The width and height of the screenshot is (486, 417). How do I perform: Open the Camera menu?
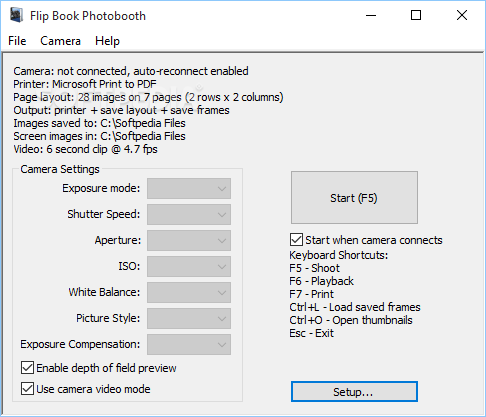pos(60,41)
